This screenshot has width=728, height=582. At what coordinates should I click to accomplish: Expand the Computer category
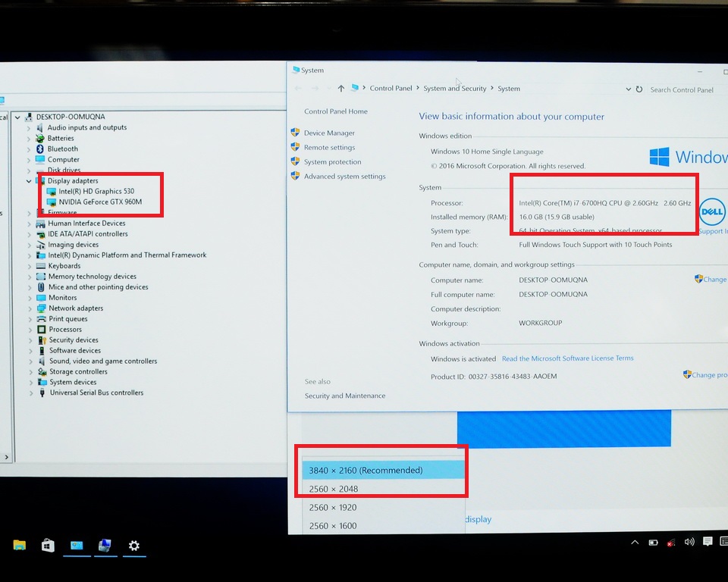(29, 160)
